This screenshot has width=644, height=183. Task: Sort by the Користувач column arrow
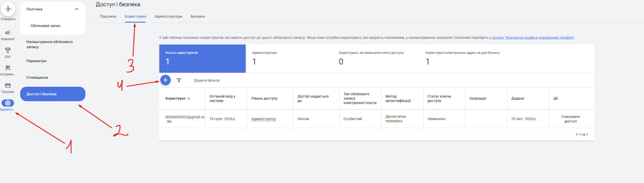189,99
